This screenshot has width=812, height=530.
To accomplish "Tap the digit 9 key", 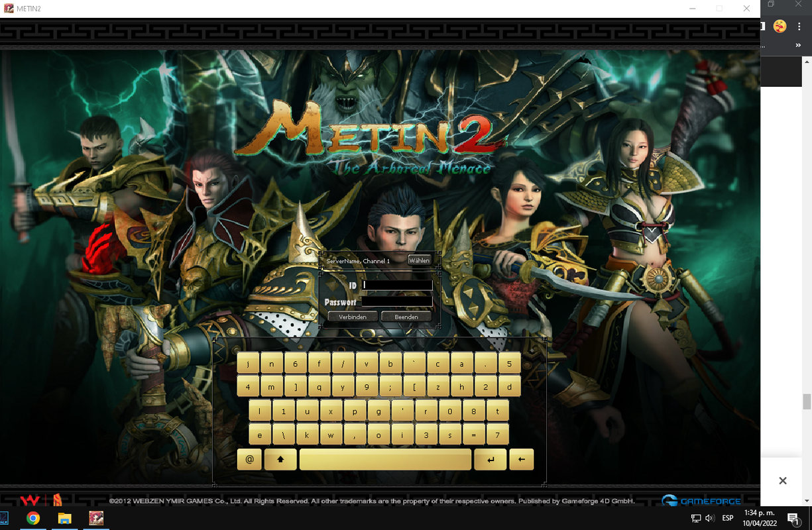I will coord(367,387).
